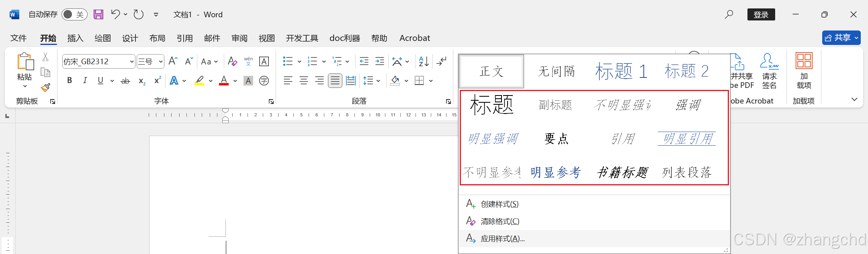This screenshot has width=868, height=254.
Task: Click the align right icon
Action: (x=319, y=81)
